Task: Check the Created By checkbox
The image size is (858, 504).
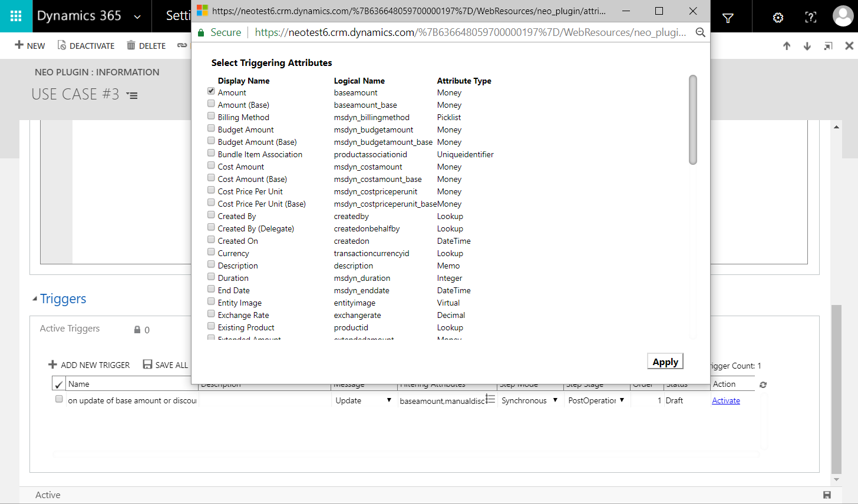Action: 211,215
